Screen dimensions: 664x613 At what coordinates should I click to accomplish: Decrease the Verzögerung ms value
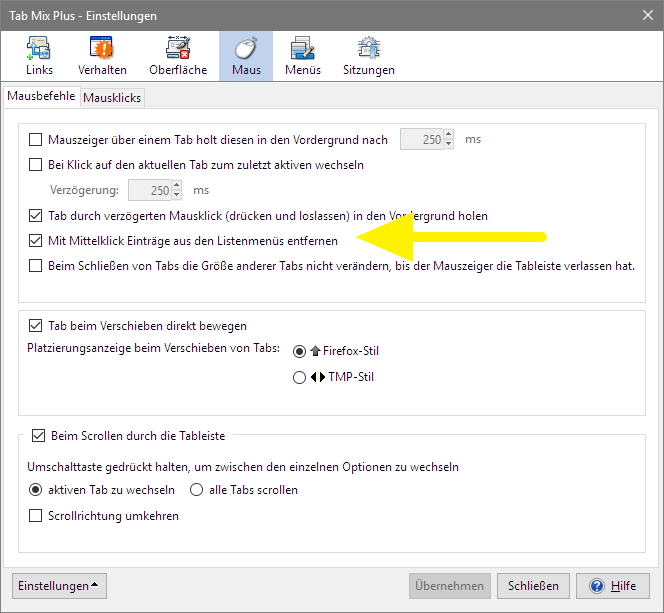[x=177, y=195]
